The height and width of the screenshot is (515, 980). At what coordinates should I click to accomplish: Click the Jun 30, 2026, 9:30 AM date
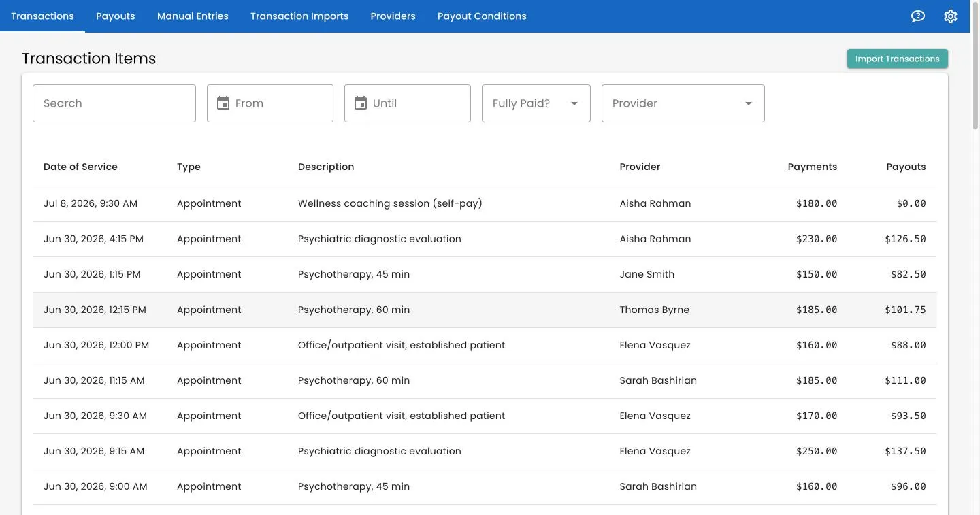pos(95,416)
